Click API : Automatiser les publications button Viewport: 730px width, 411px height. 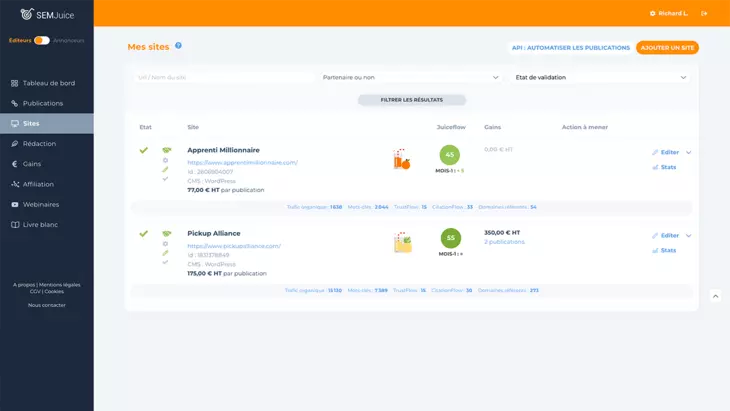pos(570,47)
